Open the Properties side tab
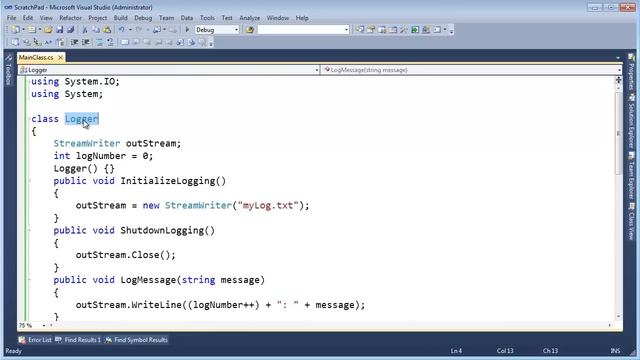640x360 pixels. coord(631,72)
